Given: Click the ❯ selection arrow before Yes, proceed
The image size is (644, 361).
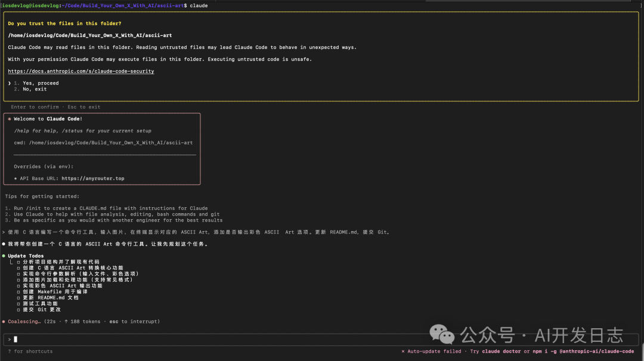Looking at the screenshot, I should coord(10,83).
